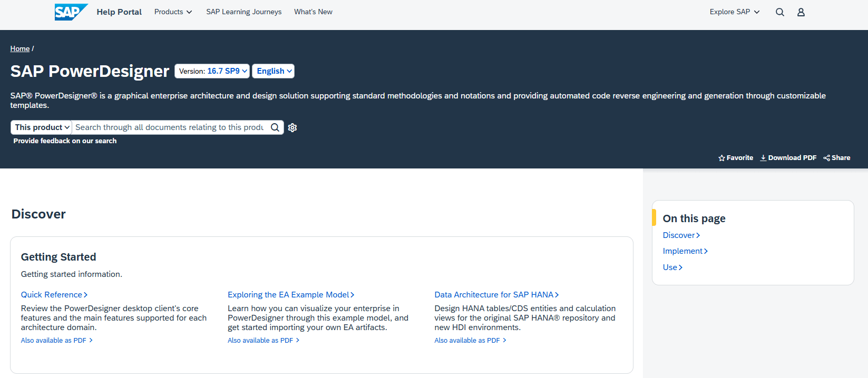
Task: Open the English language dropdown
Action: point(274,71)
